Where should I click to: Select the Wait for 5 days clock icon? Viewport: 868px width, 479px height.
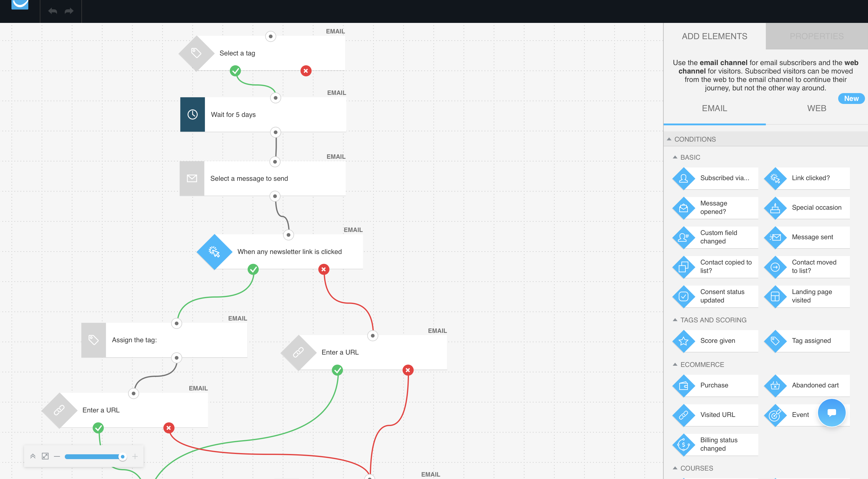[192, 114]
